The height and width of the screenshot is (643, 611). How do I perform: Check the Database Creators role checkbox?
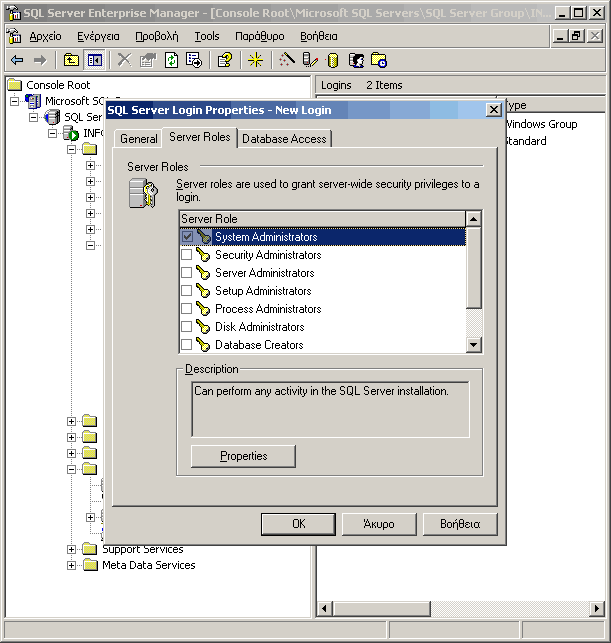click(187, 345)
